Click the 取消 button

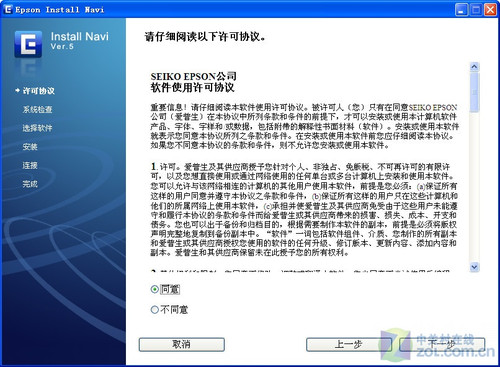(182, 345)
